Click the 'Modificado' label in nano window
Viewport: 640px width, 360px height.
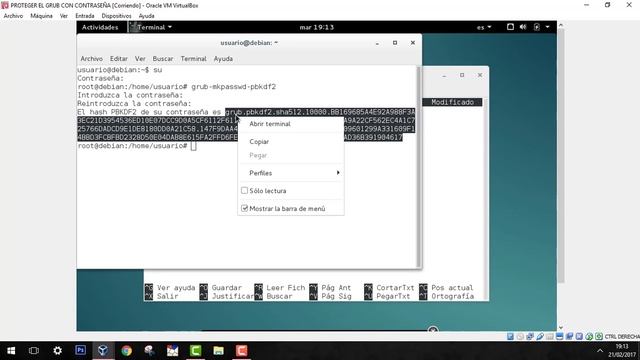click(x=452, y=102)
